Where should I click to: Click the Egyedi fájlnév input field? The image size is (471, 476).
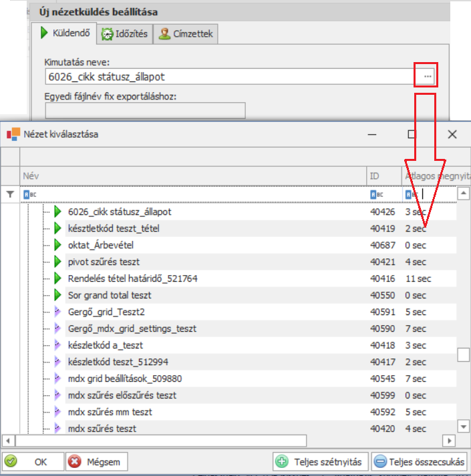click(x=145, y=110)
